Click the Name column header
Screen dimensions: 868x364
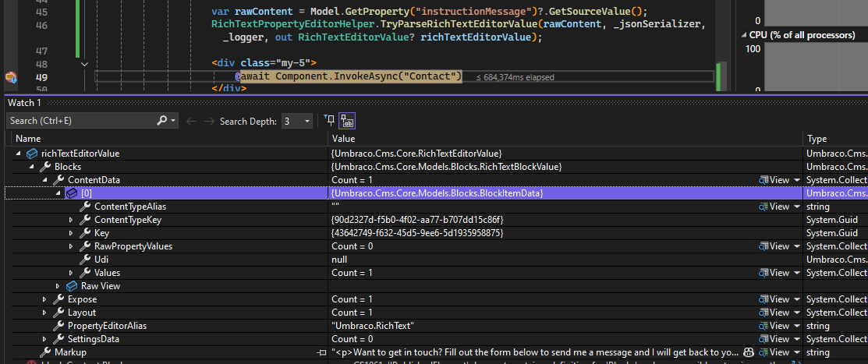[28, 139]
